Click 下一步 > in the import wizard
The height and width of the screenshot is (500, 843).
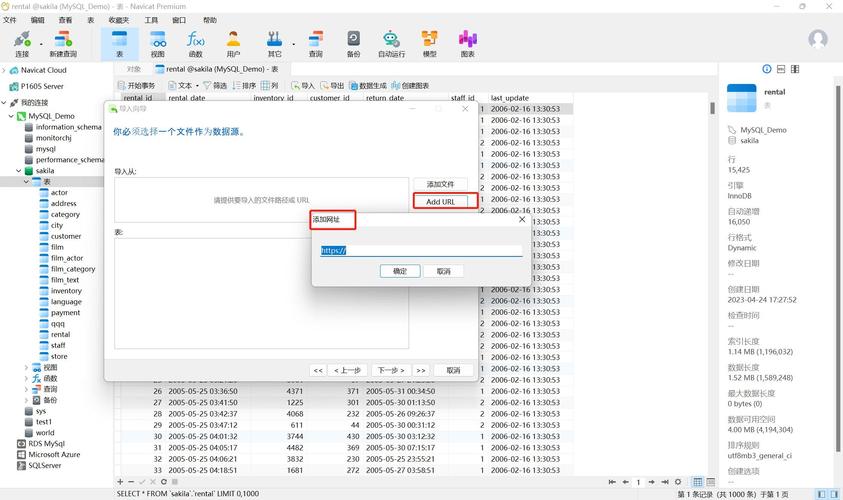coord(391,370)
